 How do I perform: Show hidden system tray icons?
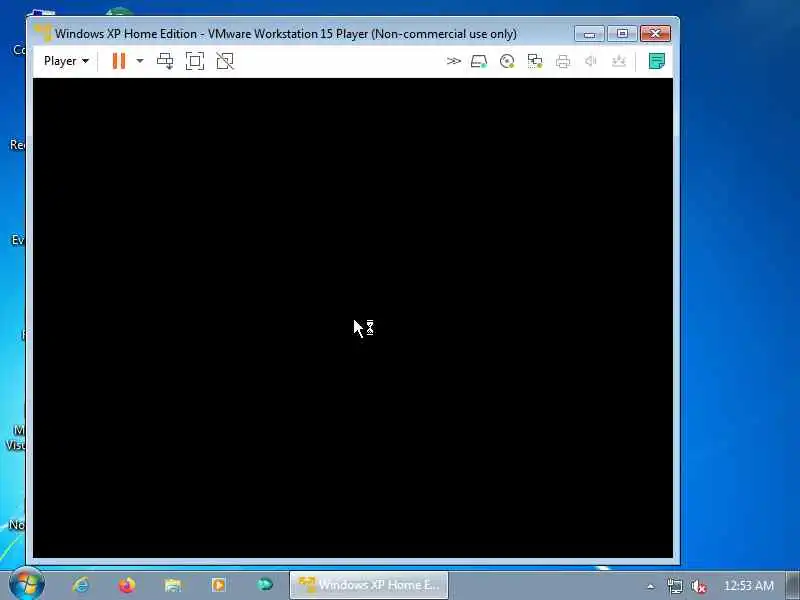(651, 586)
